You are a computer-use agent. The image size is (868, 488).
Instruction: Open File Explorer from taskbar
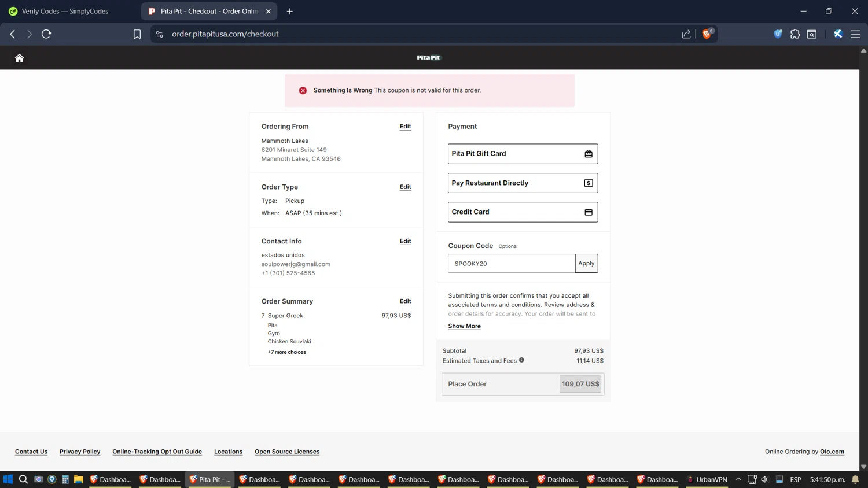point(79,479)
